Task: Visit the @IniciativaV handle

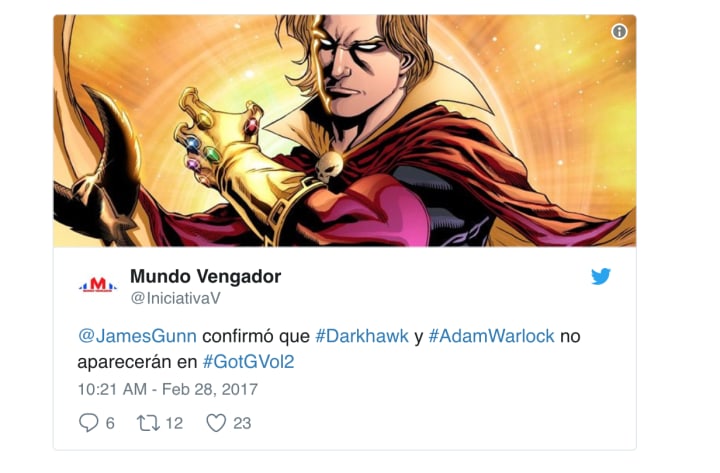Action: click(175, 298)
